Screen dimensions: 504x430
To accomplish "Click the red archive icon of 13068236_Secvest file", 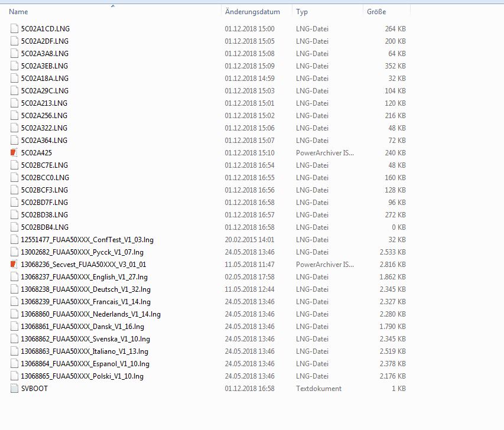I will [x=15, y=265].
